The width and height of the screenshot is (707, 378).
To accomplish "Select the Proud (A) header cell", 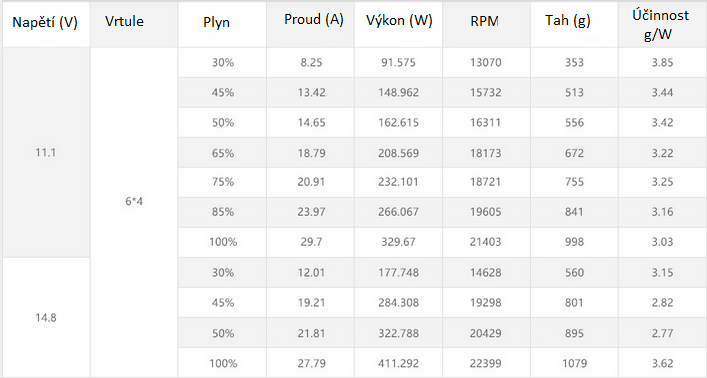I will 310,24.
